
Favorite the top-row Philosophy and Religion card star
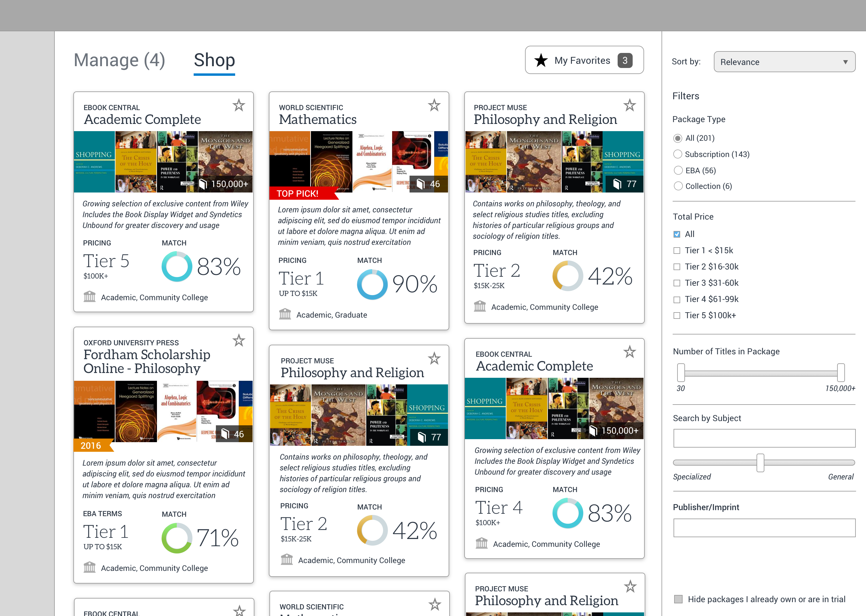pyautogui.click(x=630, y=105)
